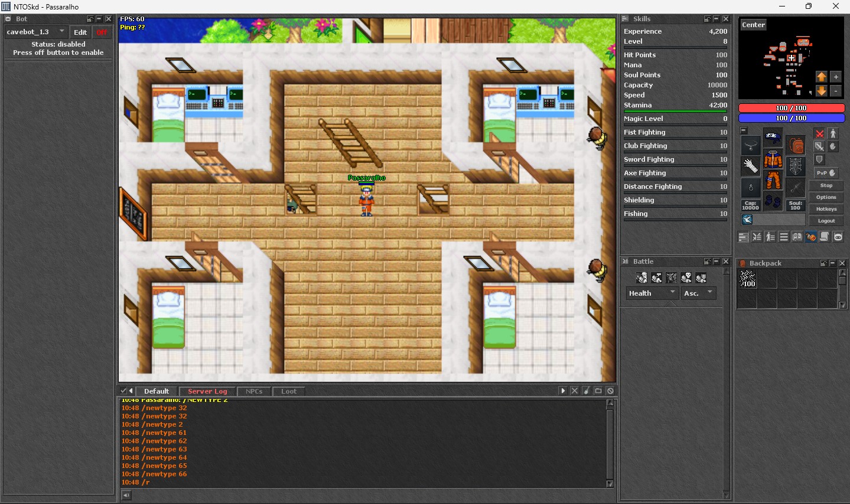
Task: Select the headband in the head slot
Action: click(x=773, y=139)
